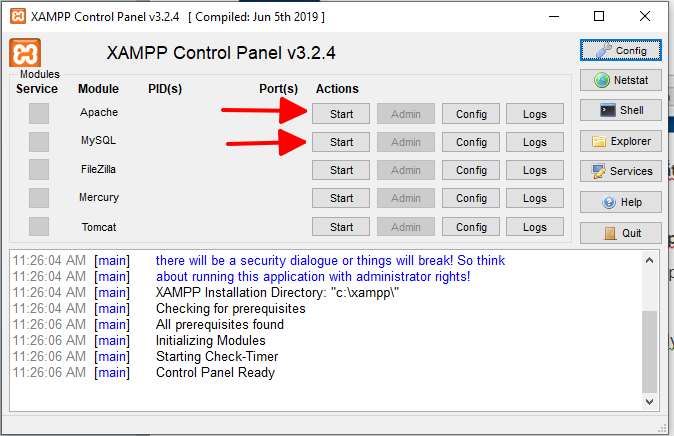Open Apache Config in the Actions row

click(x=471, y=114)
